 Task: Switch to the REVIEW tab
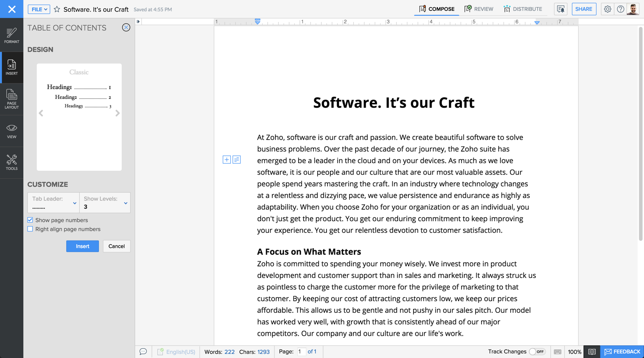coord(479,8)
